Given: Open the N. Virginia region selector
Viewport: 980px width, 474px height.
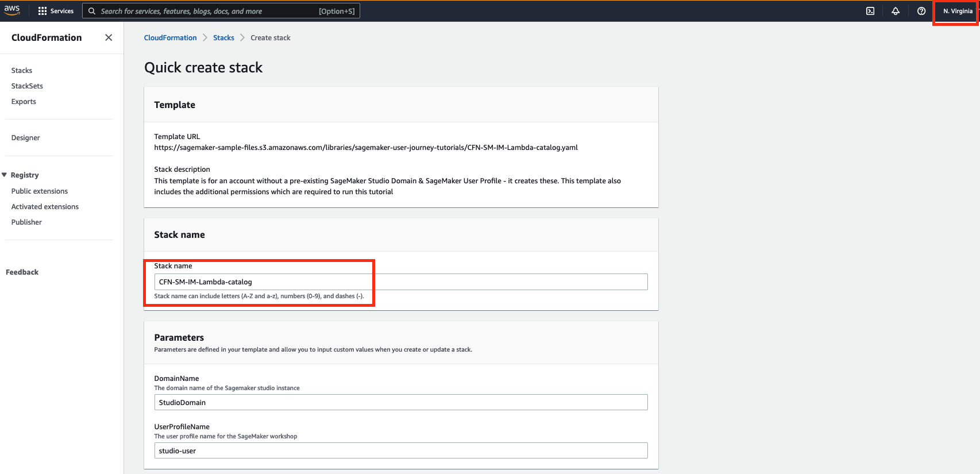Looking at the screenshot, I should pyautogui.click(x=958, y=11).
